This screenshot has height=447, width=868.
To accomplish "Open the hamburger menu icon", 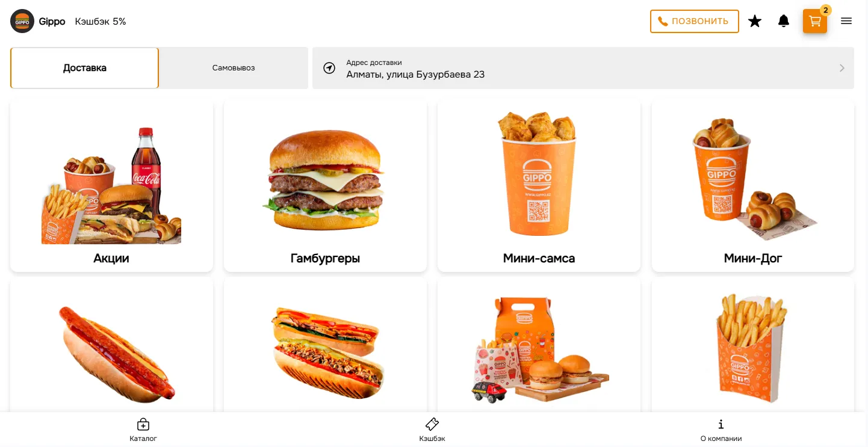I will coord(846,21).
